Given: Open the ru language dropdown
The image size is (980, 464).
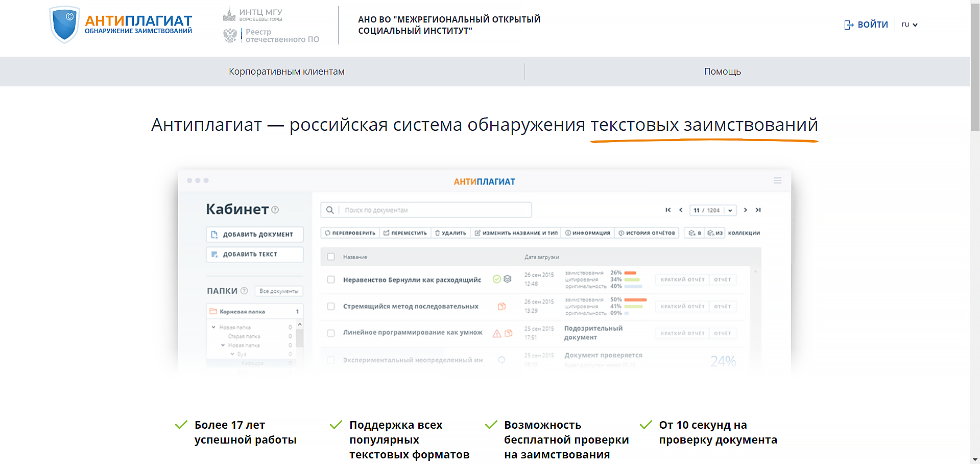Looking at the screenshot, I should click(x=910, y=24).
